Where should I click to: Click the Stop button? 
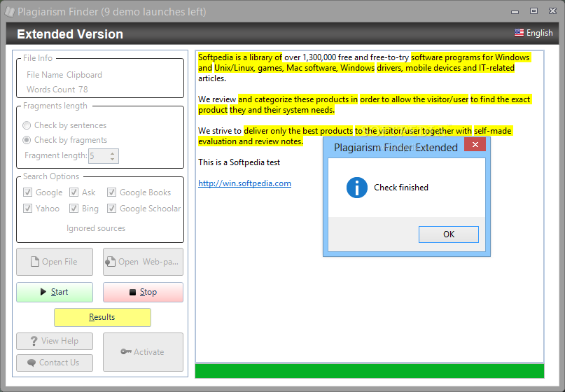click(143, 292)
